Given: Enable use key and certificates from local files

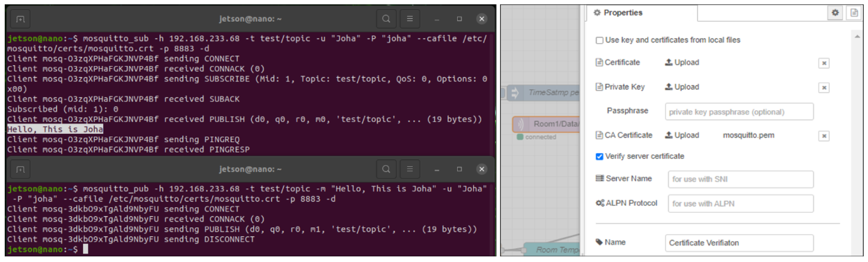Looking at the screenshot, I should (599, 40).
